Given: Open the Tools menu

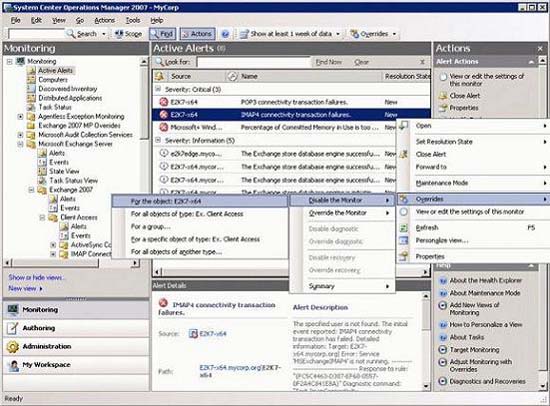Looking at the screenshot, I should click(x=133, y=20).
